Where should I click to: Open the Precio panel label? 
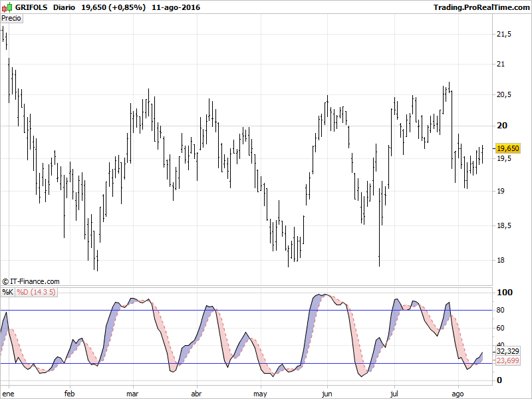pyautogui.click(x=12, y=19)
